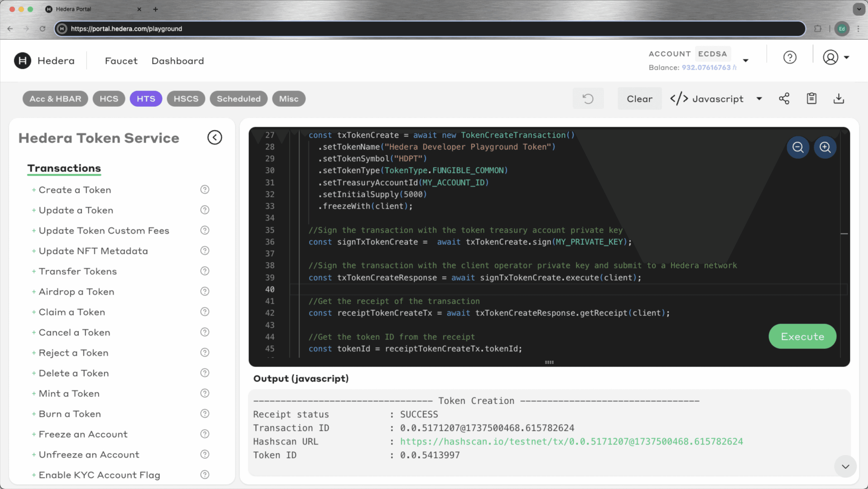Zoom in the code editor
The width and height of the screenshot is (868, 489).
click(x=825, y=147)
